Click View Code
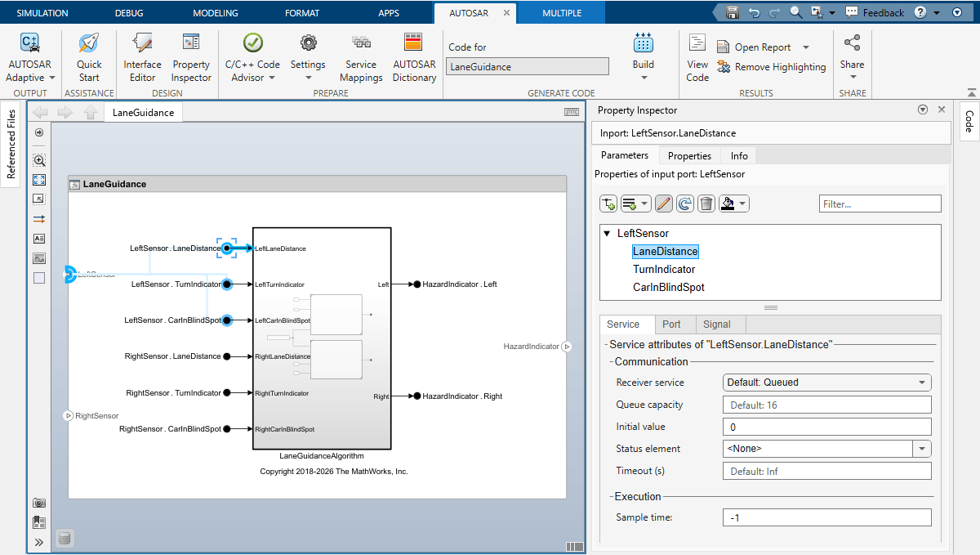This screenshot has width=980, height=555. coord(697,57)
